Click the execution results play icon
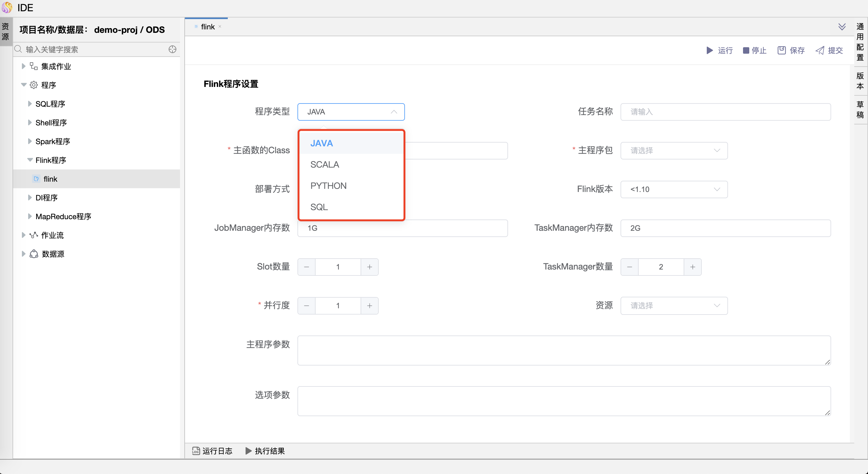Screen dimensions: 868x474 coord(248,451)
